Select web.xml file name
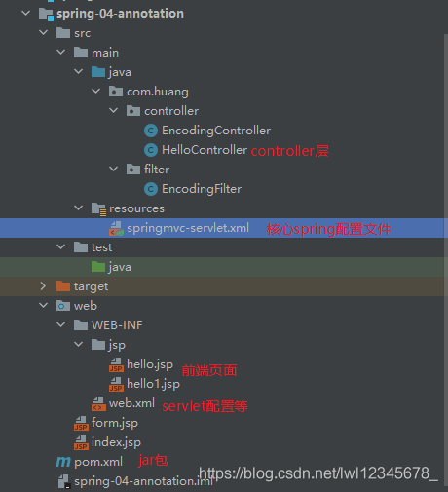448x492 pixels. click(131, 403)
